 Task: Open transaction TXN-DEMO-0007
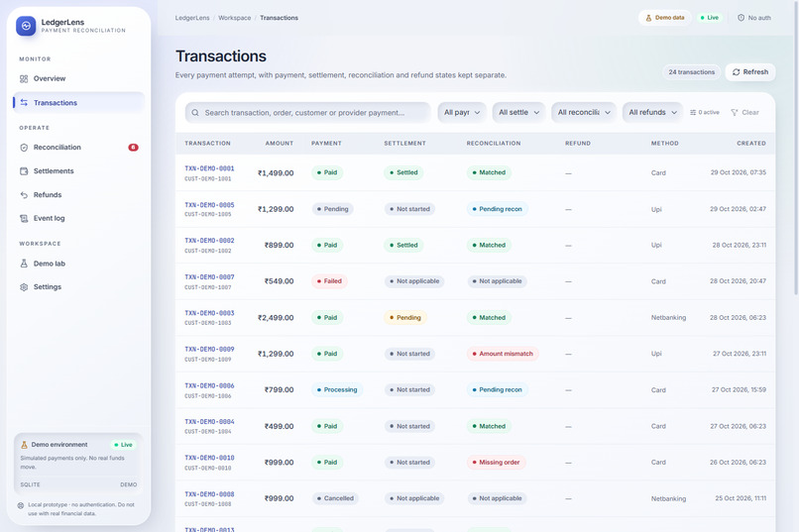209,277
